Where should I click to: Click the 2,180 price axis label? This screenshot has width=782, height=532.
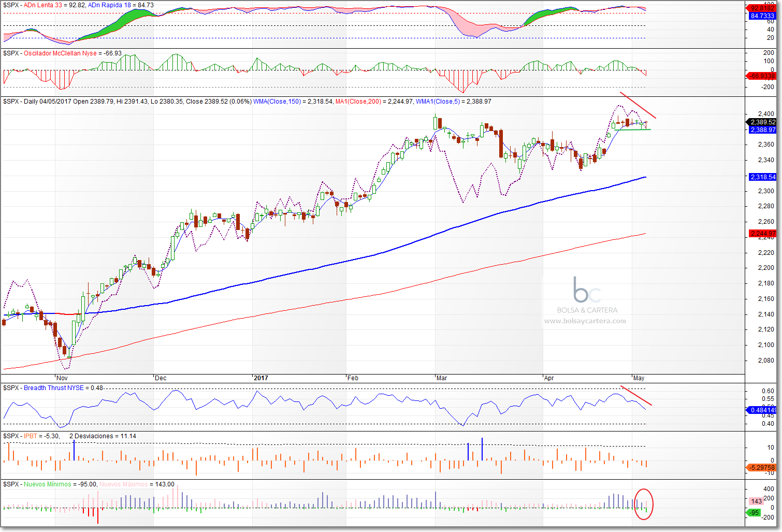coord(766,283)
